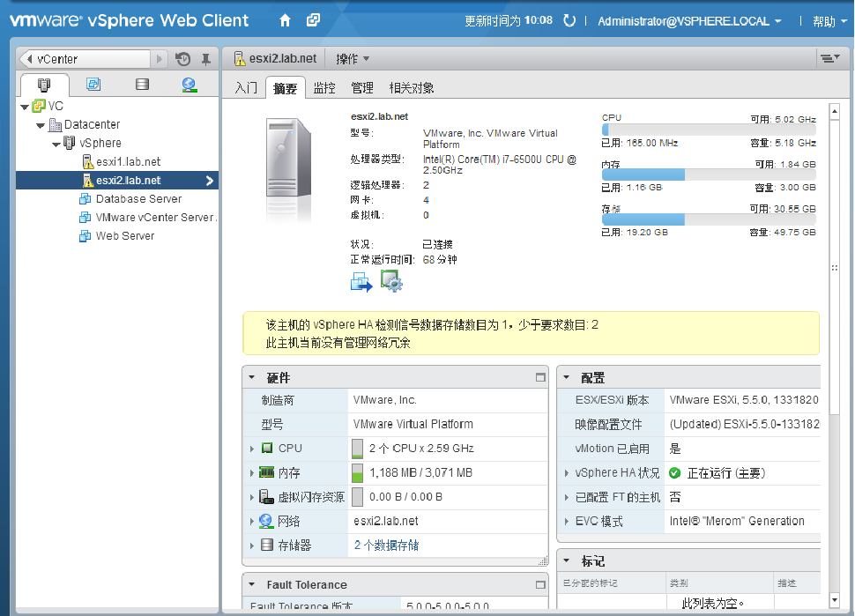Click the CPU chip icon in hardware list
This screenshot has width=855, height=616.
(267, 448)
